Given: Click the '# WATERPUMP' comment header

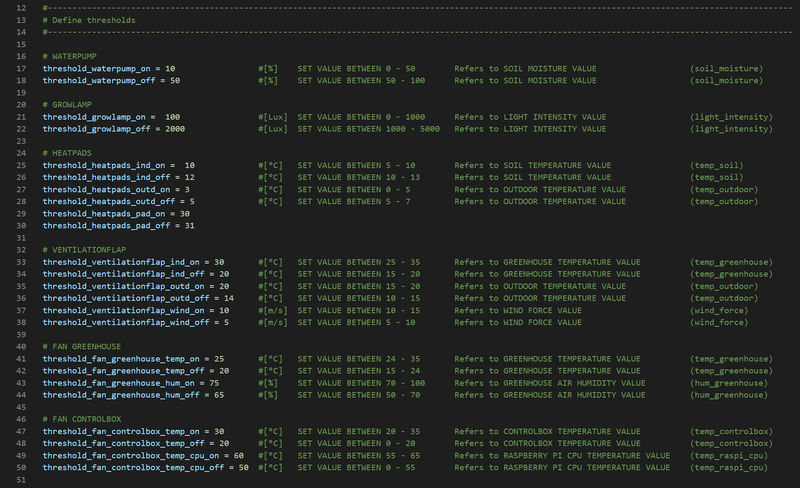Looking at the screenshot, I should [74, 56].
